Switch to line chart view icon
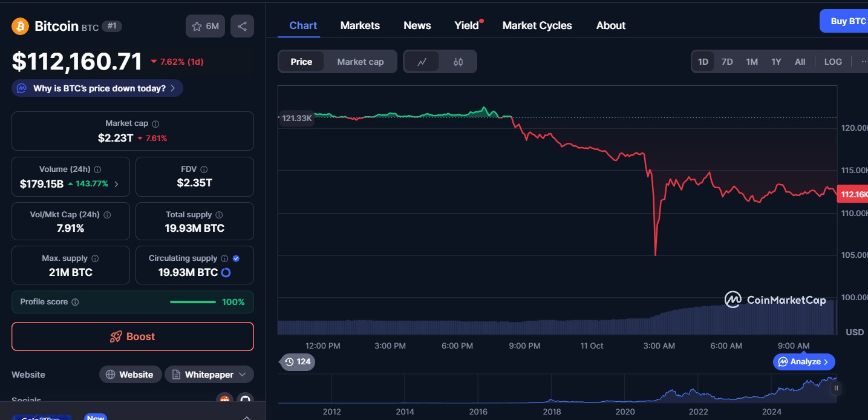868x420 pixels. (422, 62)
